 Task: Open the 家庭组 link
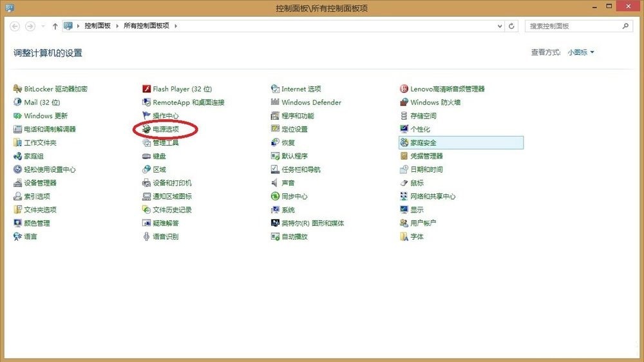(33, 156)
